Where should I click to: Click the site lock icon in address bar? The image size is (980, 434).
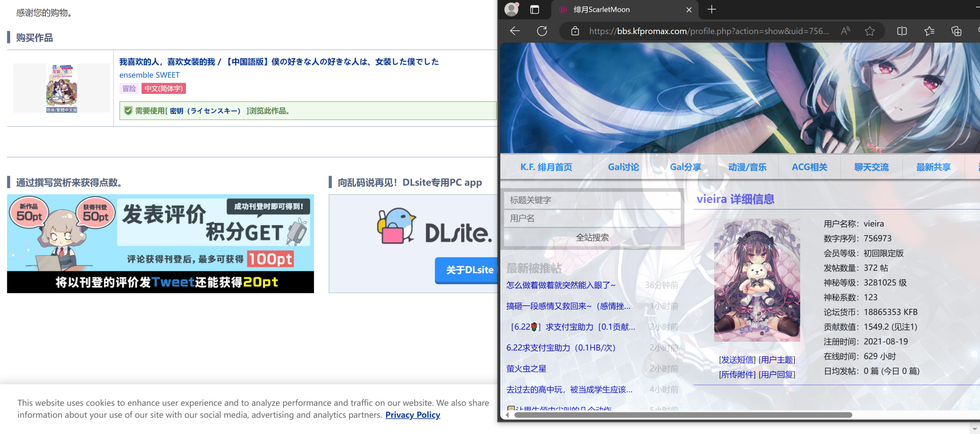pos(575,31)
